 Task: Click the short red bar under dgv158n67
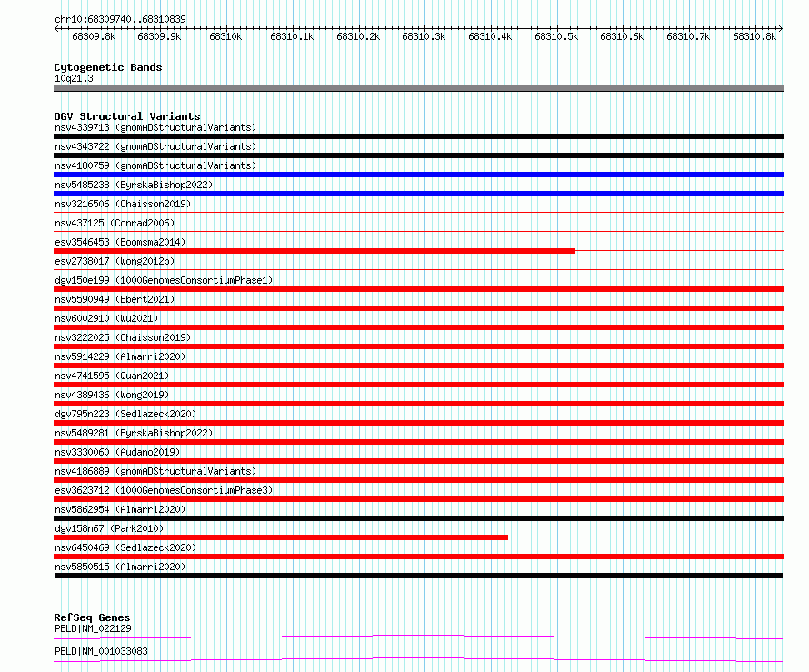(x=281, y=537)
